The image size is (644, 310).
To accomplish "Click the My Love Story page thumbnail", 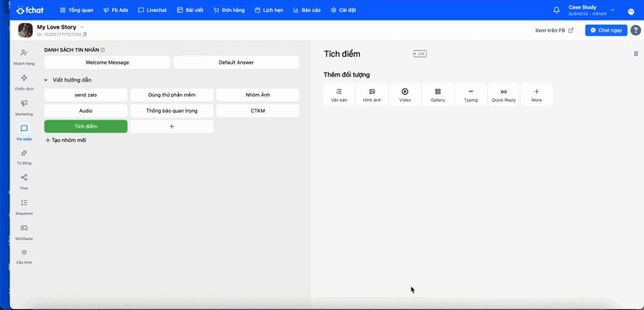I will point(26,30).
